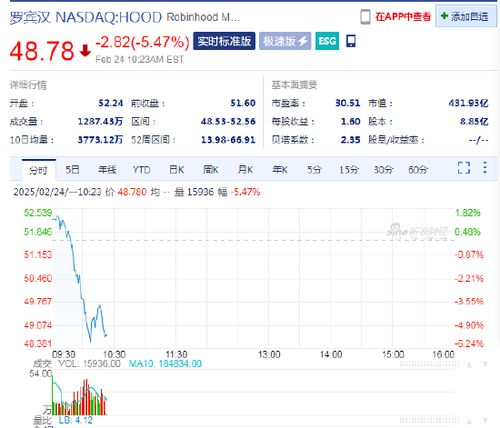Image resolution: width=500 pixels, height=428 pixels.
Task: Click the fullscreen chart expand icon
Action: [x=464, y=168]
